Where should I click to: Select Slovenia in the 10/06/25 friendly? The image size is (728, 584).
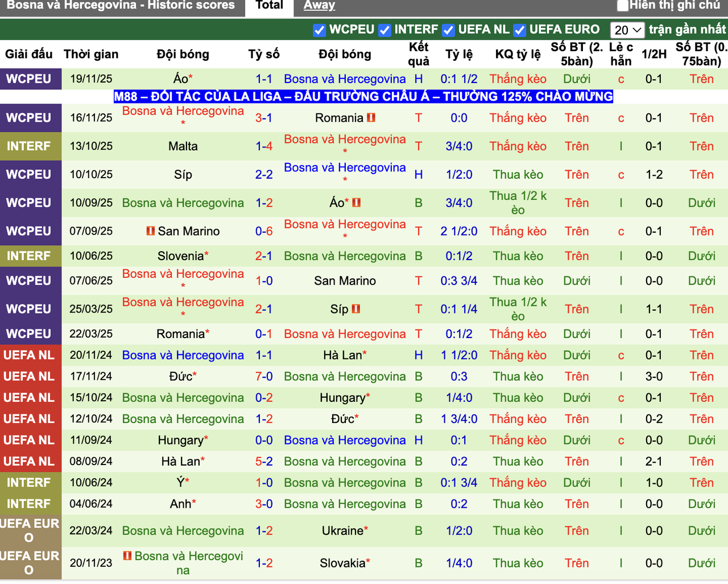[x=180, y=256]
